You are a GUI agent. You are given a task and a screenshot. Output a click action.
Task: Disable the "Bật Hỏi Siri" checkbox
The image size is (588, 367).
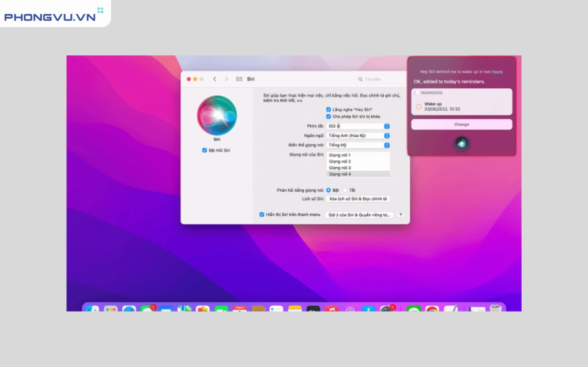pyautogui.click(x=205, y=150)
